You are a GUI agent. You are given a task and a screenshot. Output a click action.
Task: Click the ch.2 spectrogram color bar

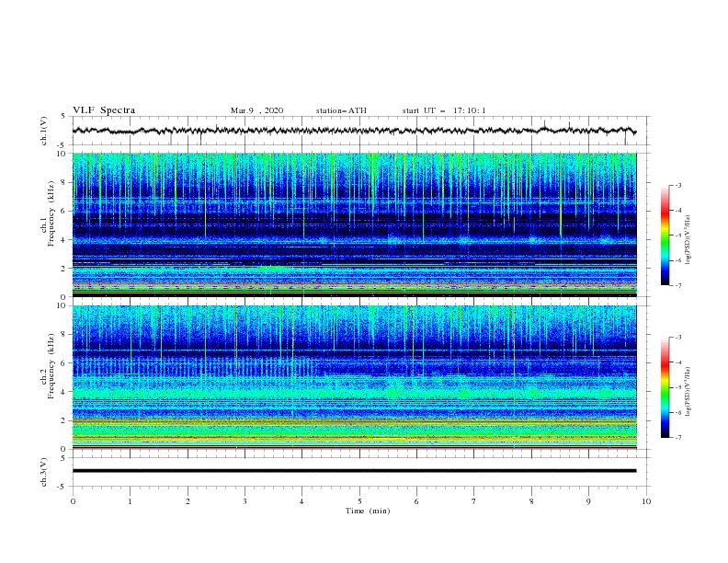(x=665, y=387)
